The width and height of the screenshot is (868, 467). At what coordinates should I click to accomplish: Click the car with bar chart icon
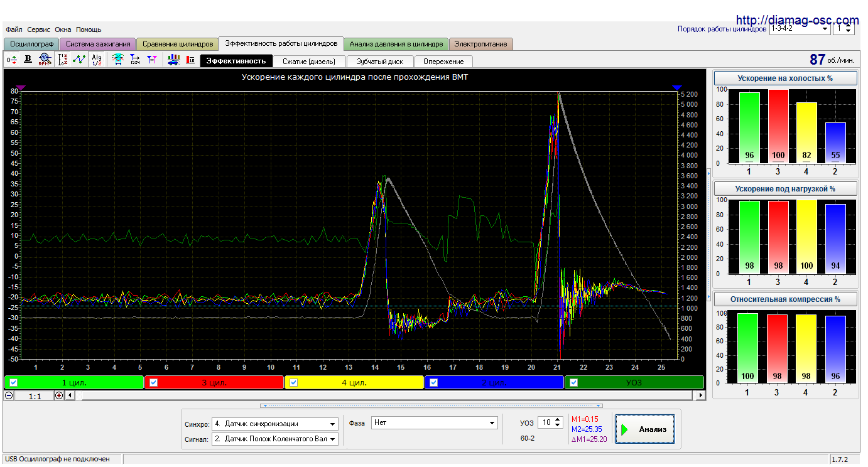coord(173,60)
